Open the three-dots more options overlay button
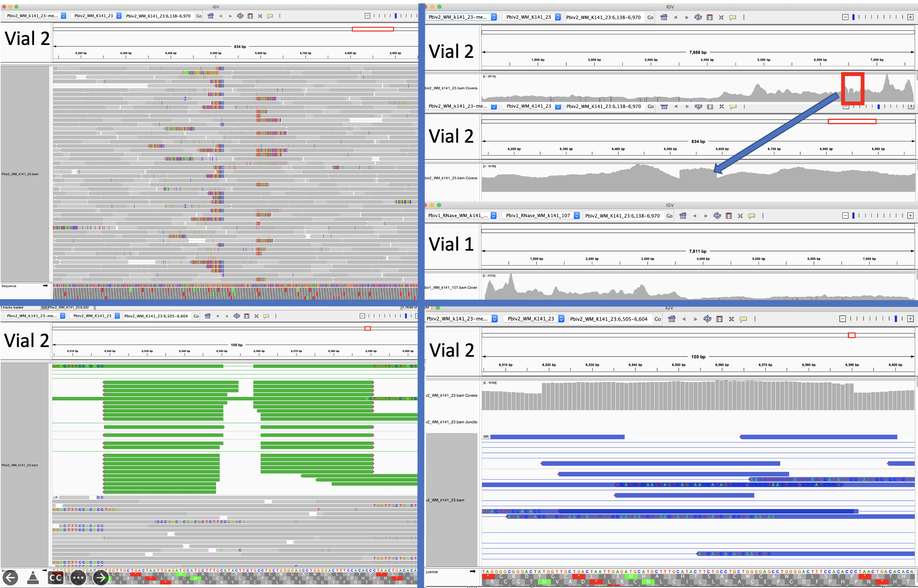This screenshot has width=918, height=588. click(78, 578)
